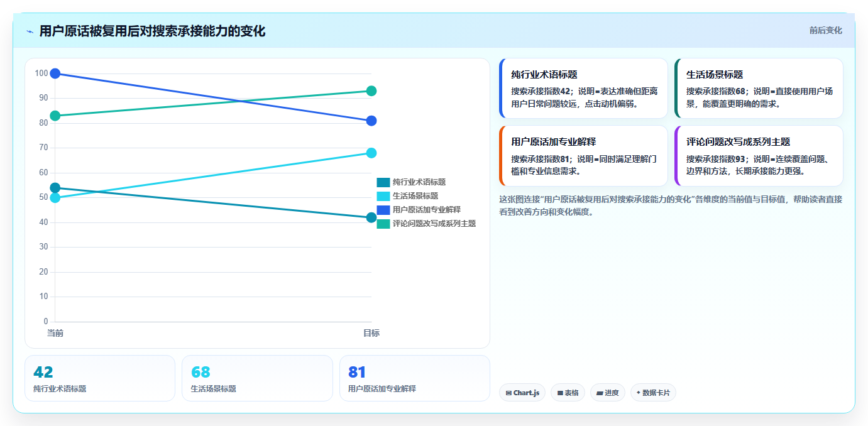Viewport: 868px width, 426px height.
Task: Click the y-axis value 0
Action: pyautogui.click(x=46, y=322)
